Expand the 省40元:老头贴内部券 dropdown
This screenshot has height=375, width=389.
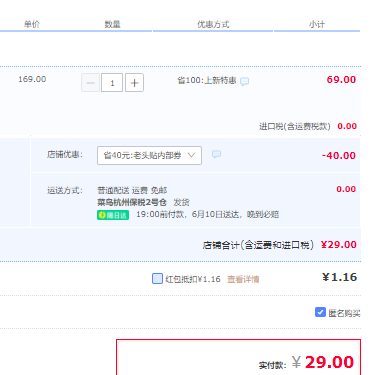(149, 155)
